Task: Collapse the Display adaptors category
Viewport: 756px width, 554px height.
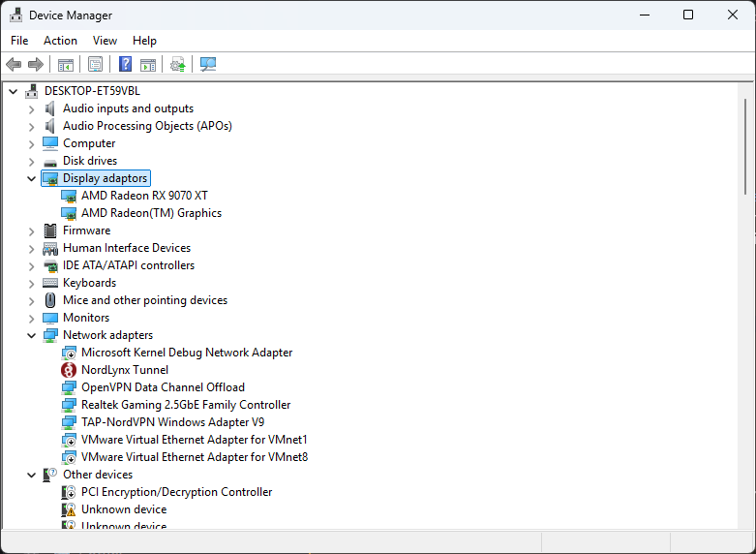Action: [32, 179]
